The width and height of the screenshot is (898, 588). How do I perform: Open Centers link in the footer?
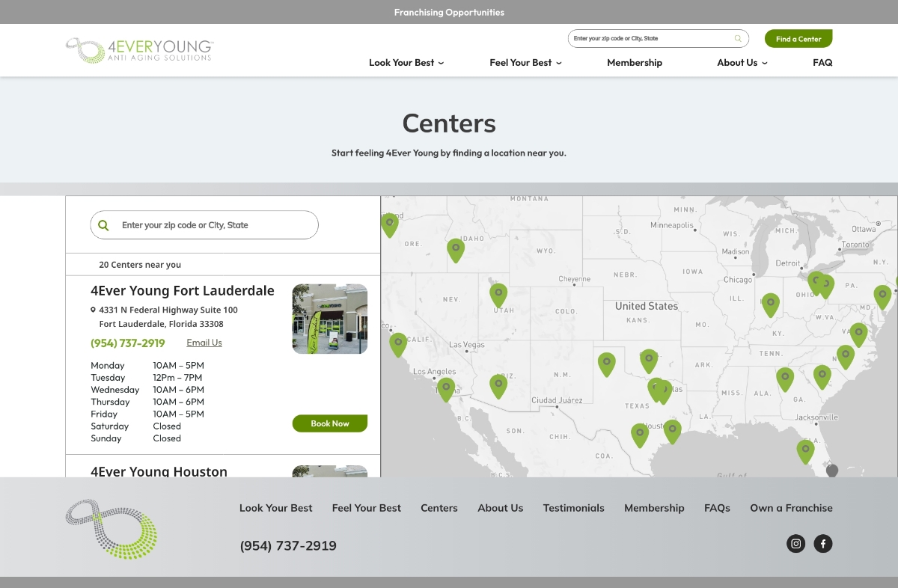pyautogui.click(x=439, y=508)
